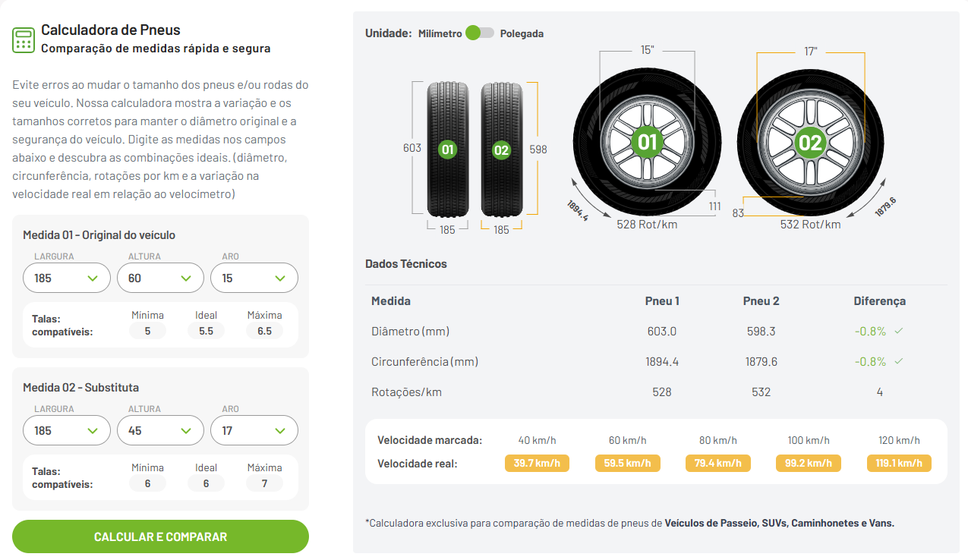Click the green checkmark next to Circunferência difference

pyautogui.click(x=898, y=361)
